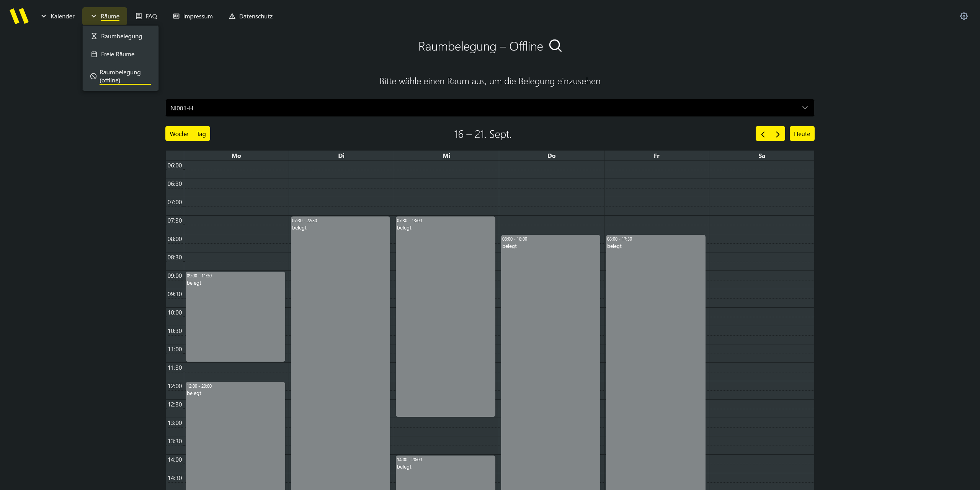Screen dimensions: 980x490
Task: Switch the calendar to Tag view
Action: [201, 134]
